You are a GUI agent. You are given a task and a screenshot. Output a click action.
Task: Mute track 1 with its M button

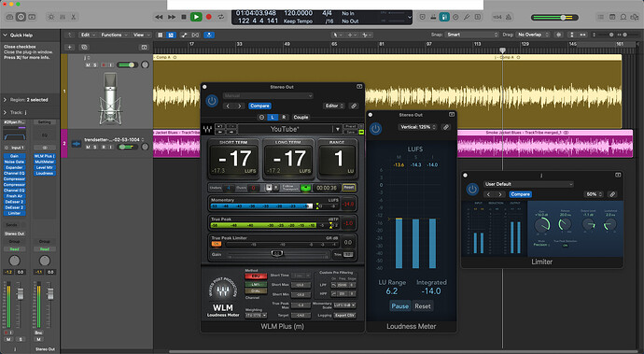[x=88, y=65]
